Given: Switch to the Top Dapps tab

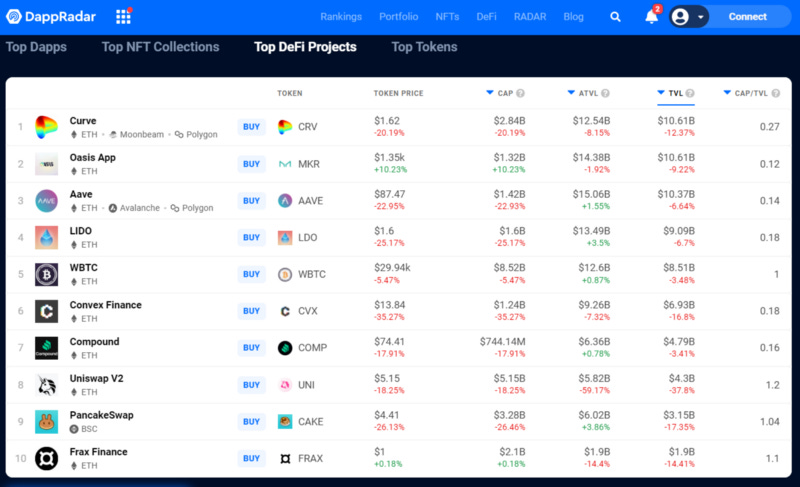Looking at the screenshot, I should click(x=36, y=47).
